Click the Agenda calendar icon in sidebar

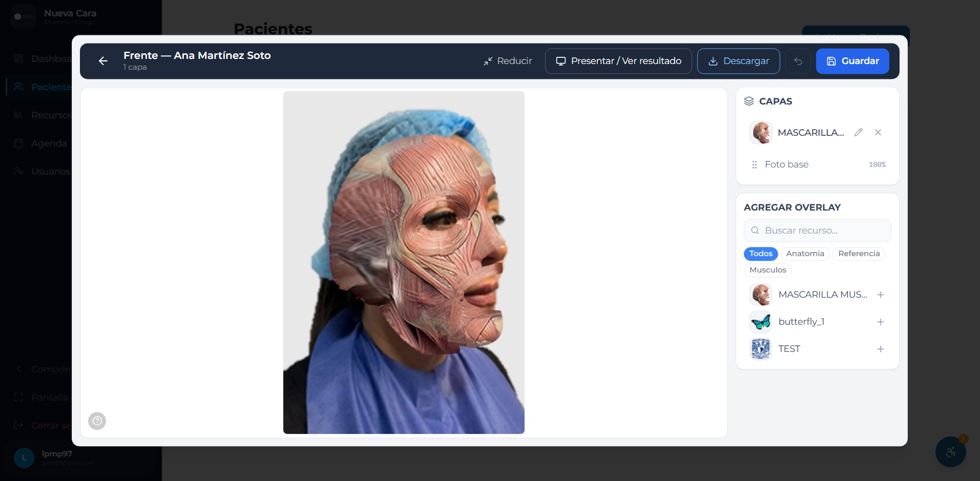18,143
